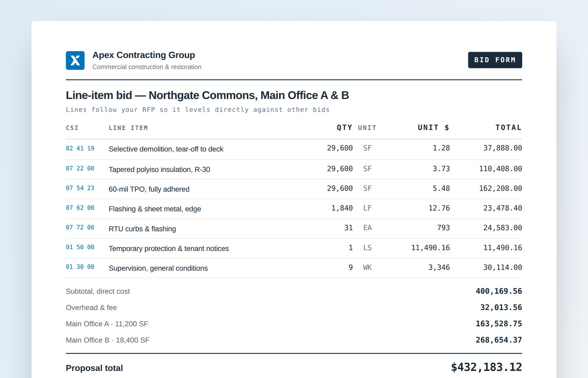Click the $432,183.12 proposal total amount
The height and width of the screenshot is (378, 588).
click(486, 367)
